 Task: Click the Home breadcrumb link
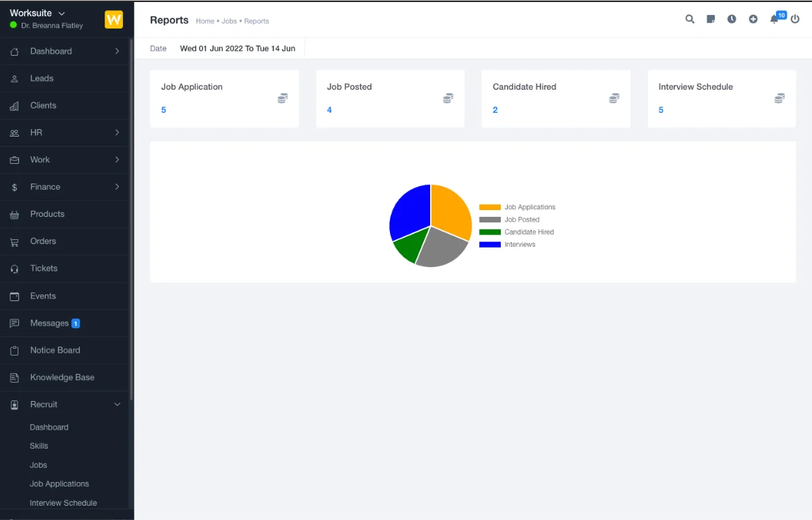click(x=205, y=21)
